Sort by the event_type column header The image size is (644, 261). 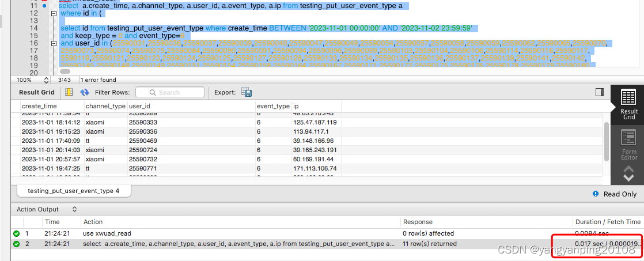click(273, 106)
